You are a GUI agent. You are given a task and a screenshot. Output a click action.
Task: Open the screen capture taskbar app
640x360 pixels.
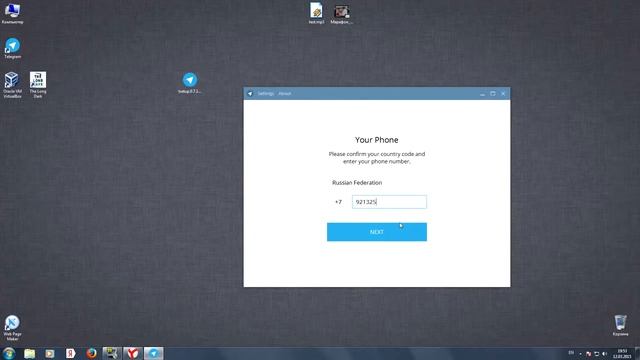[112, 353]
